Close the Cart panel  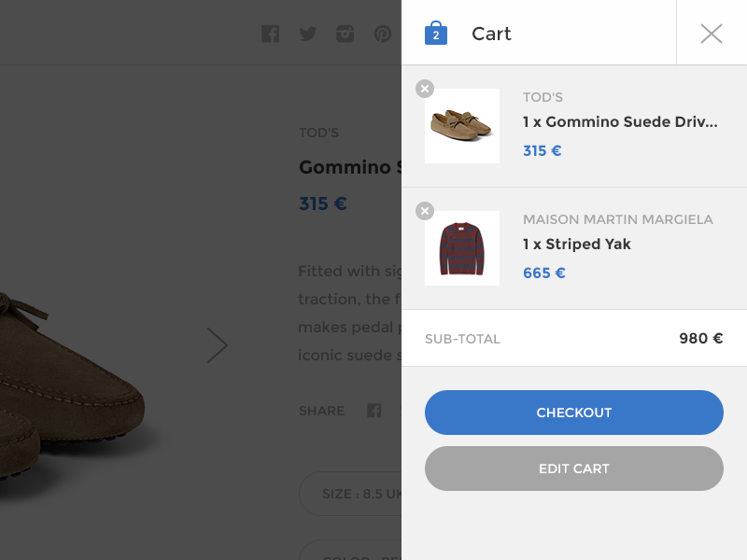(712, 34)
